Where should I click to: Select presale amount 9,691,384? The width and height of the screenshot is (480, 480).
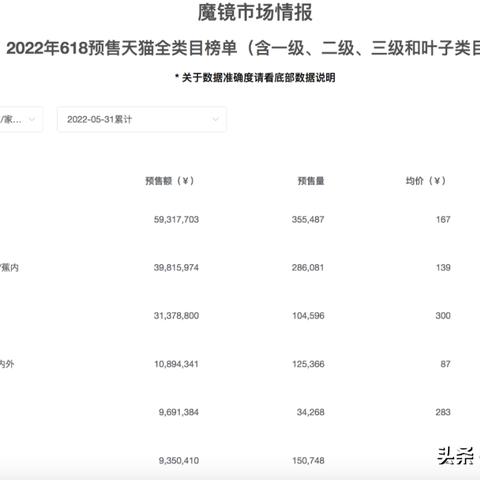coord(179,412)
